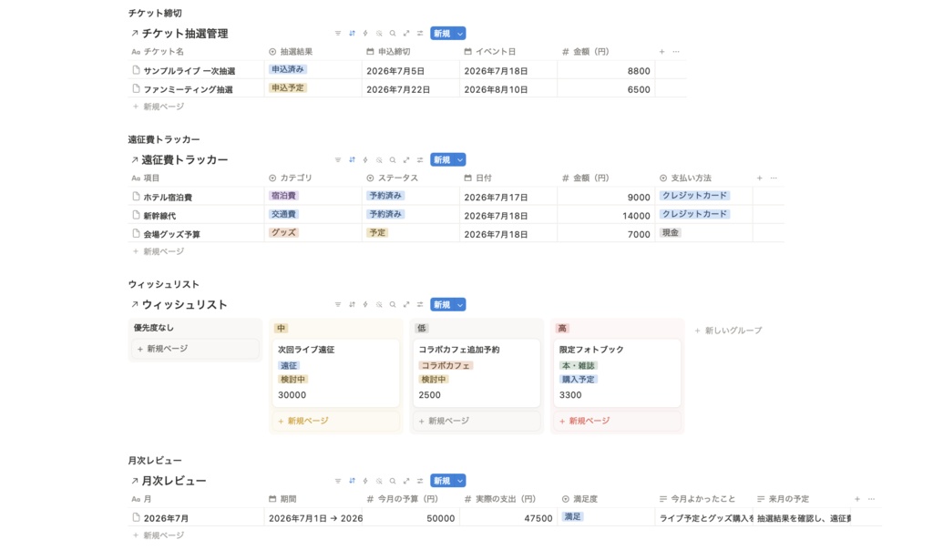Open コラボカフェ追加予約 card
The height and width of the screenshot is (560, 933).
[477, 372]
